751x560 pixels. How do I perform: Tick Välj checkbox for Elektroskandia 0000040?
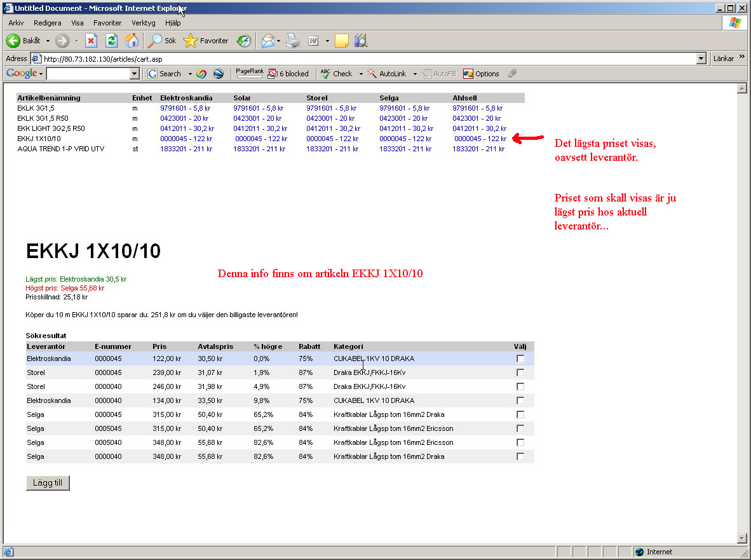pyautogui.click(x=520, y=400)
